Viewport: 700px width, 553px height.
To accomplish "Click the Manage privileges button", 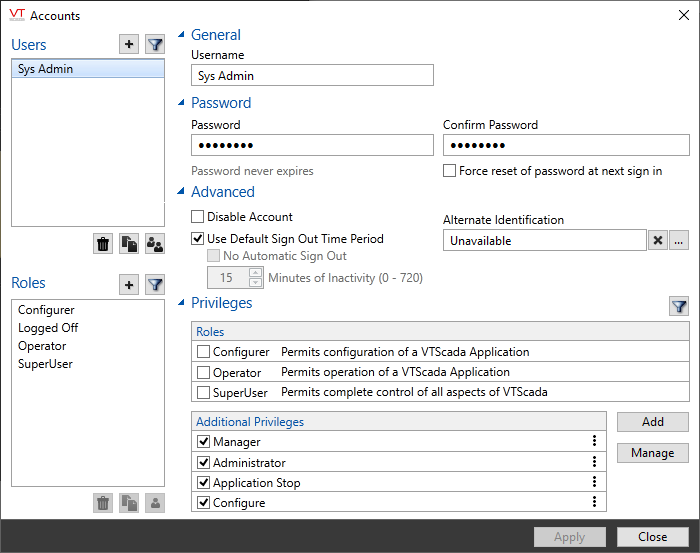I will [652, 453].
